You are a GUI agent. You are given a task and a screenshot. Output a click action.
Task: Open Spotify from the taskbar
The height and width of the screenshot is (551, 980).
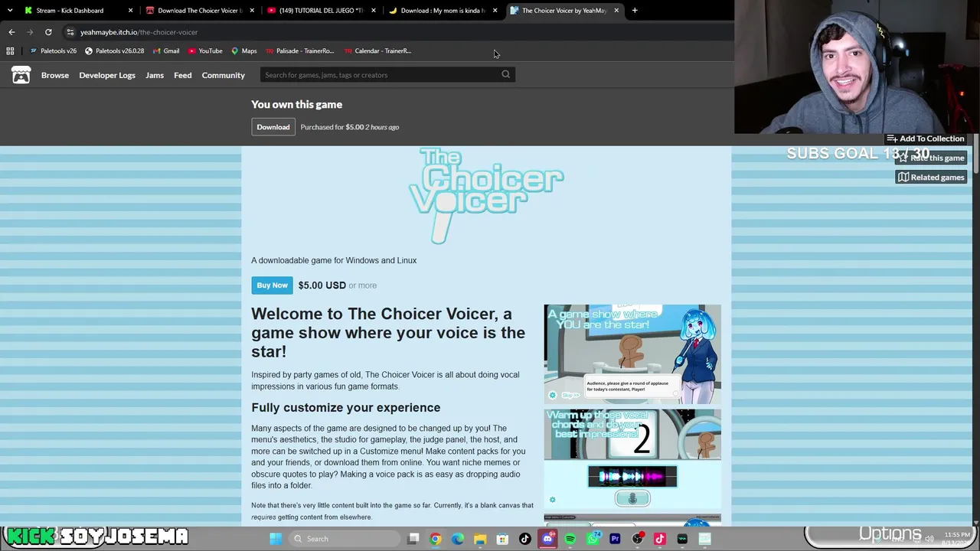point(570,539)
